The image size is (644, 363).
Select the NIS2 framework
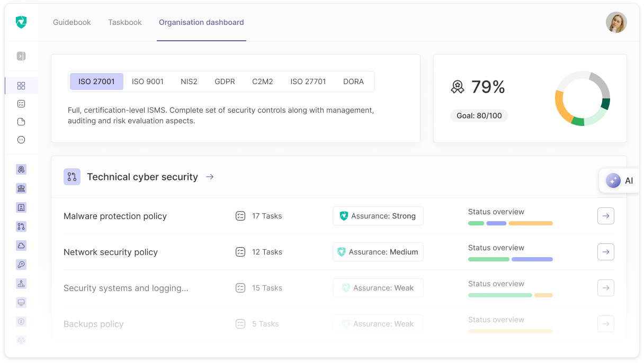coord(189,81)
